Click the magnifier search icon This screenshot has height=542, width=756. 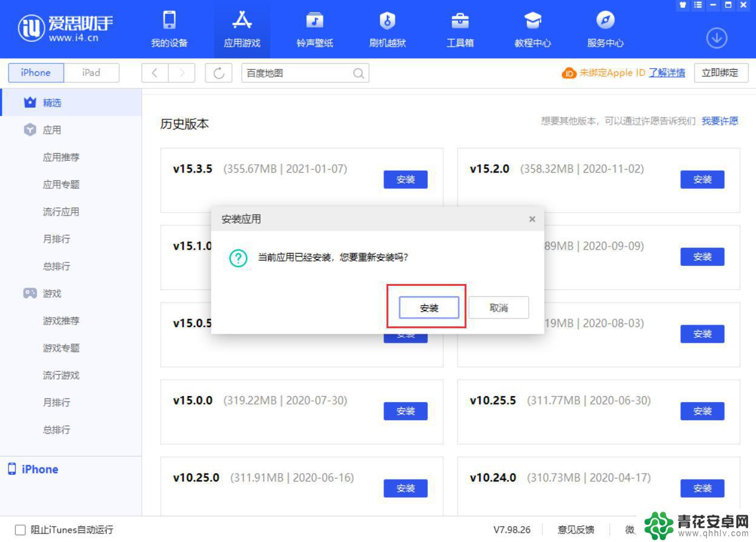coord(359,73)
